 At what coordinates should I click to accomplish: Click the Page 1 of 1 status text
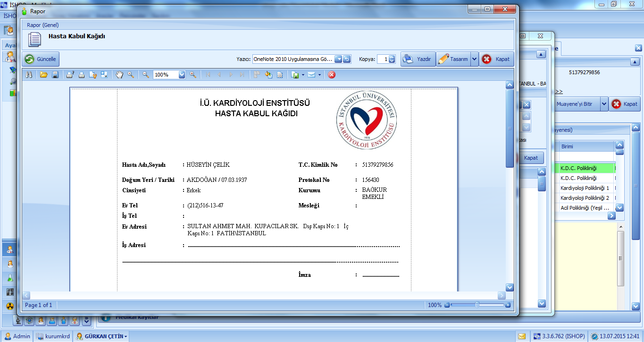[x=39, y=305]
